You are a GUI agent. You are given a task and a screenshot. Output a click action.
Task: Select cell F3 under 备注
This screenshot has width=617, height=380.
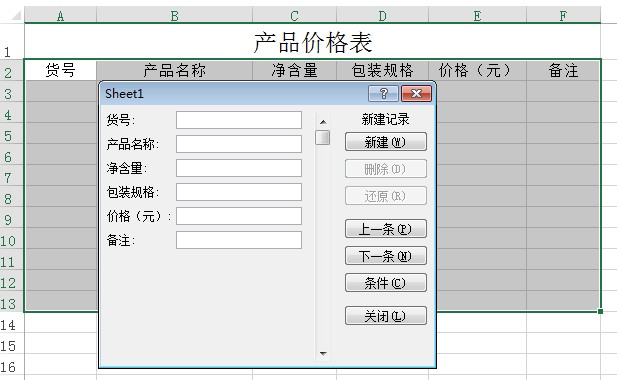click(563, 91)
